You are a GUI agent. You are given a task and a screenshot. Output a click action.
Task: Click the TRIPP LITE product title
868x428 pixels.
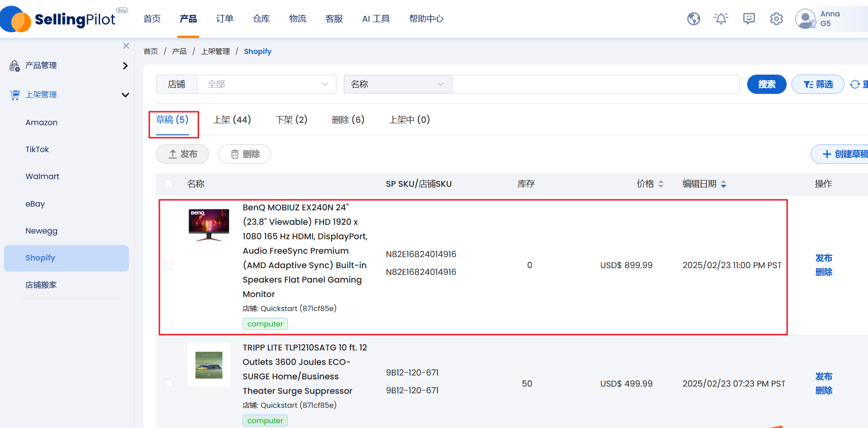pyautogui.click(x=305, y=369)
